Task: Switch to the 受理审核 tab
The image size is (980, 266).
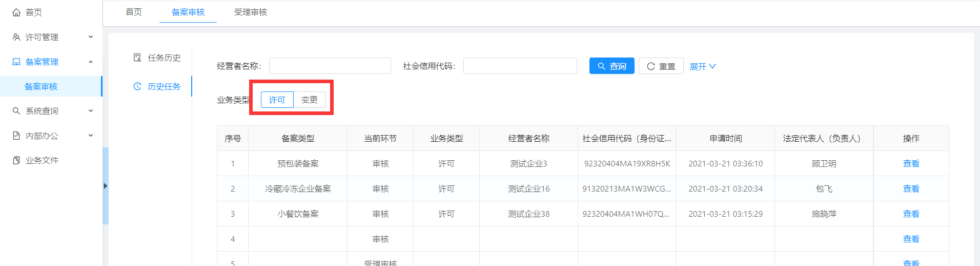Action: click(251, 12)
